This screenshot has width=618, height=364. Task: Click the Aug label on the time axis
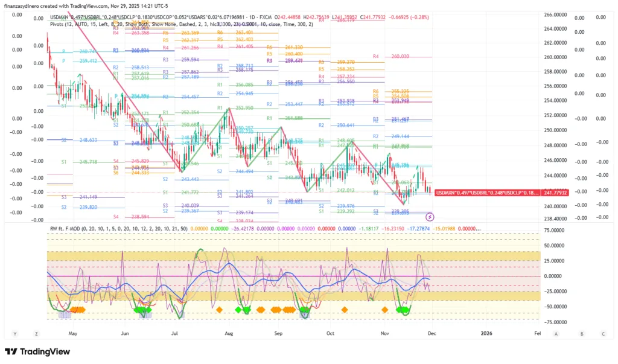229,333
